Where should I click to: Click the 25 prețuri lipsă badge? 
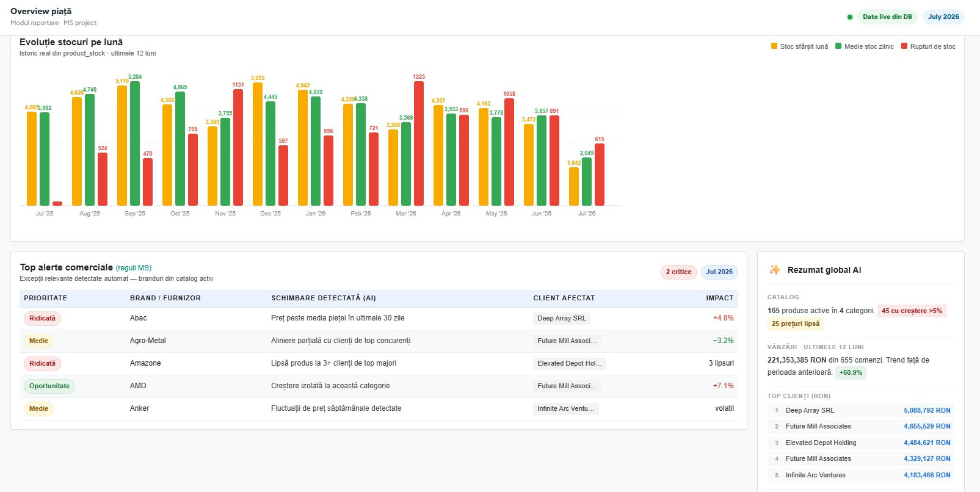(796, 324)
